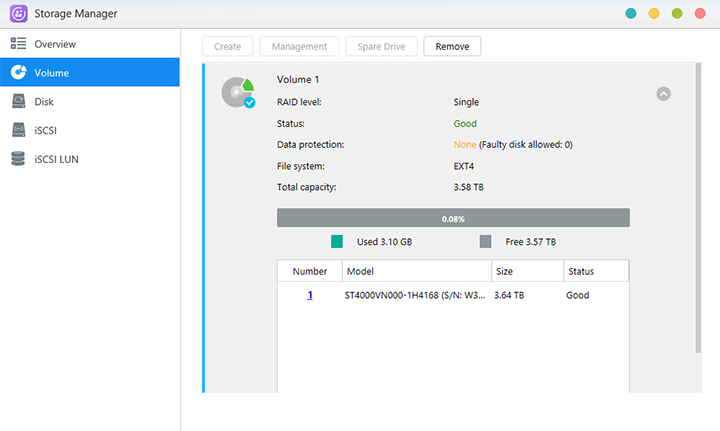This screenshot has height=431, width=720.
Task: Open the Overview section
Action: [55, 44]
